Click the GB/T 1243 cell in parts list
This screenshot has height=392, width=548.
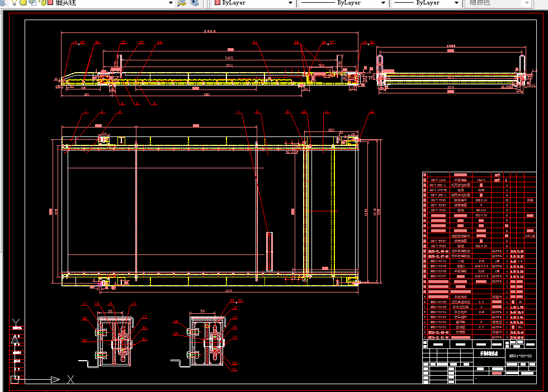click(438, 180)
